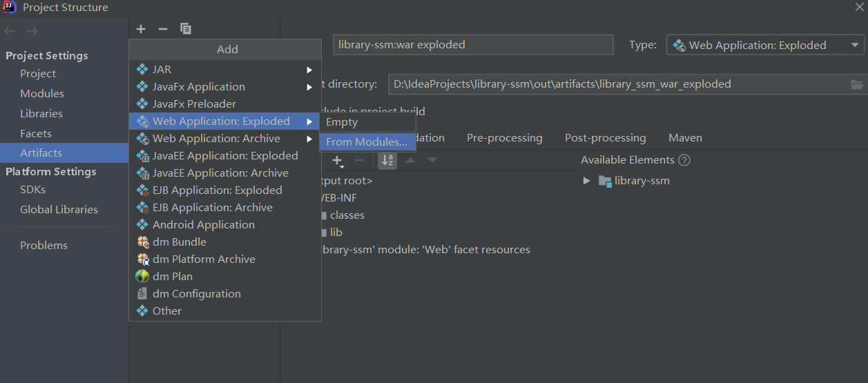Open Modules under Project Settings

[42, 94]
